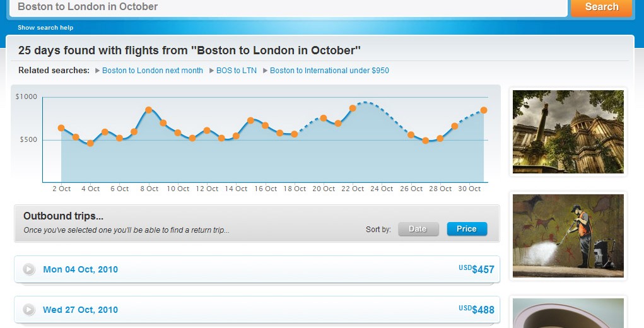This screenshot has height=328, width=644.
Task: Click the orange Search button
Action: 601,7
